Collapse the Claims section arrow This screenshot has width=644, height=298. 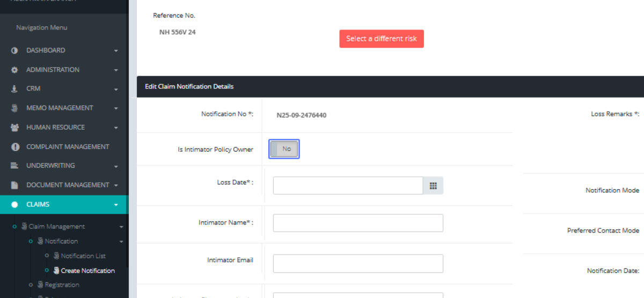click(x=116, y=205)
